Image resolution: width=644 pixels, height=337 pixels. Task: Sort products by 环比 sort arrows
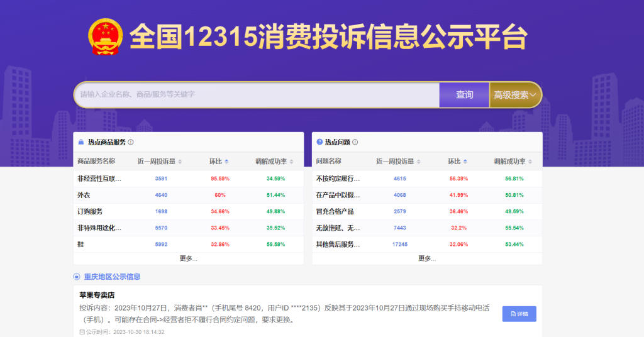click(226, 162)
